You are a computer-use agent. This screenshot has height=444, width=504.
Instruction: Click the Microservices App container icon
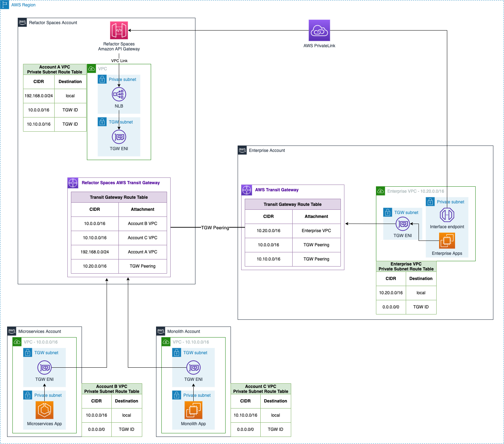(x=44, y=410)
